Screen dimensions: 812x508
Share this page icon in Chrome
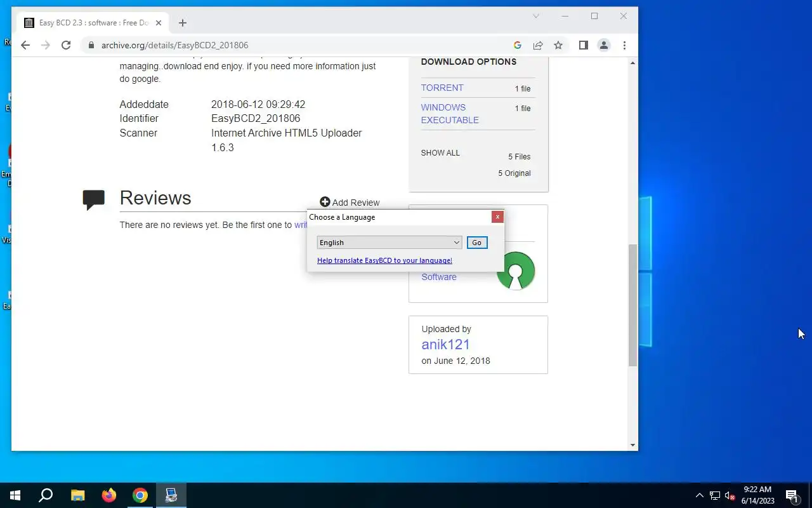click(538, 45)
